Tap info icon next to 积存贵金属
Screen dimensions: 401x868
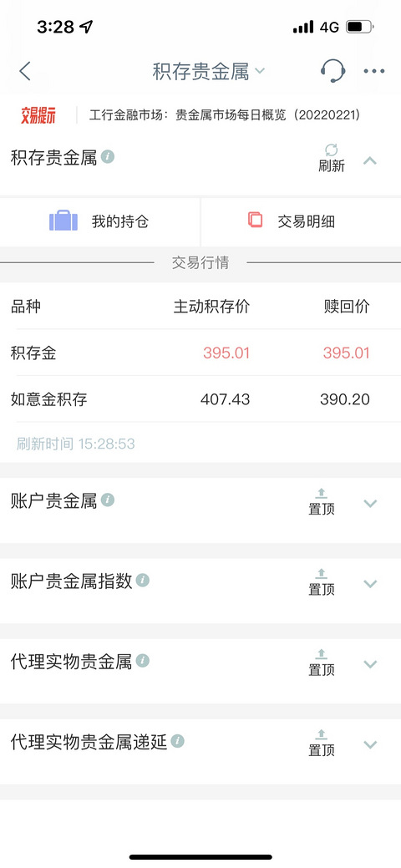tap(108, 157)
